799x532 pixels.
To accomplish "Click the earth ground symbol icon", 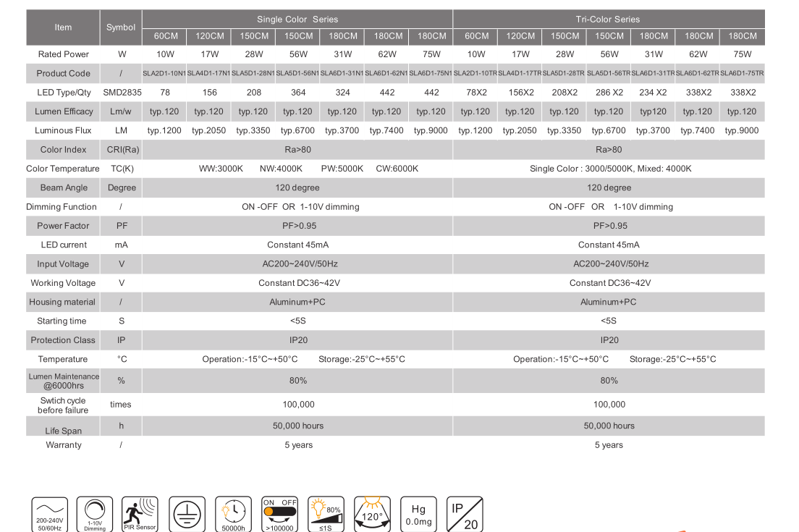I will (x=187, y=515).
